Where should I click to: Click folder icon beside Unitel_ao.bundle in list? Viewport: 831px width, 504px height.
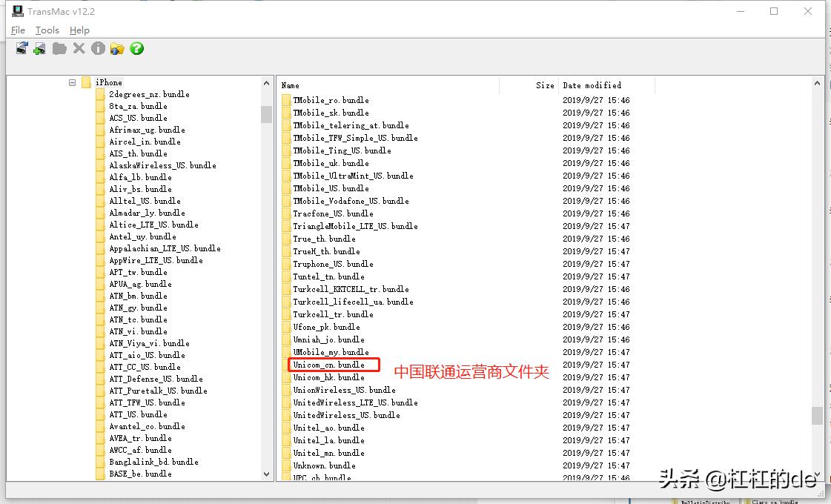pos(286,428)
